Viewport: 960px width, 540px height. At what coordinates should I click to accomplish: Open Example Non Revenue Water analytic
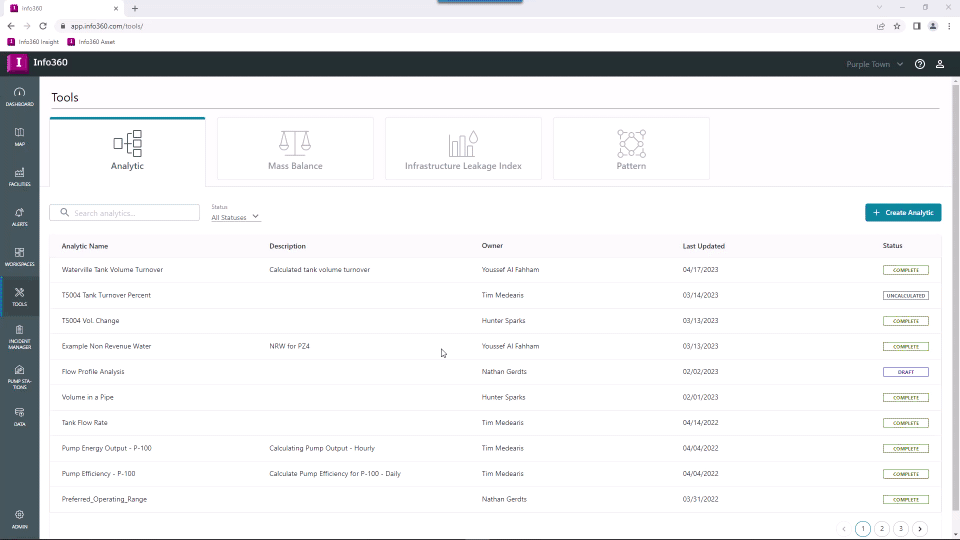(106, 346)
